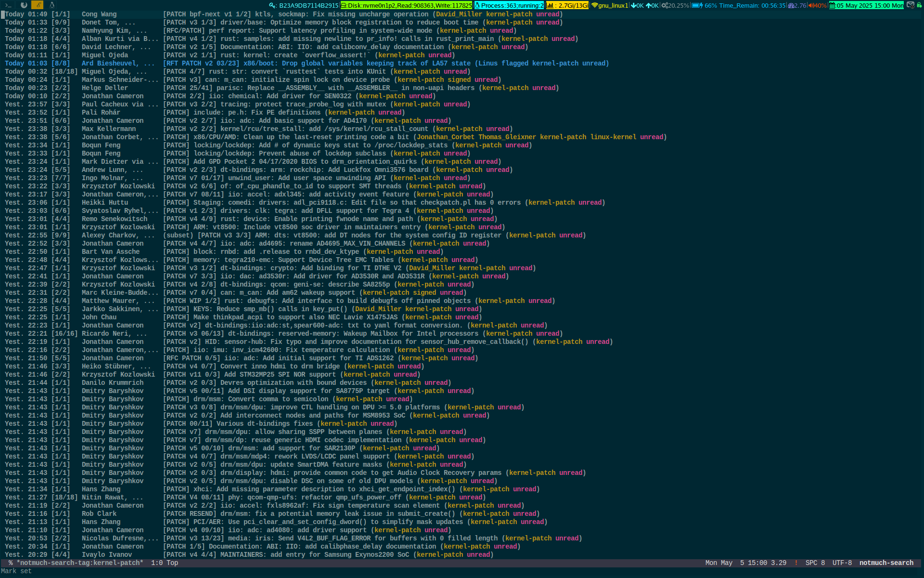Click the memory usage 2.7Gi/13Gi indicator
Viewport: 924px width, 578px height.
[567, 5]
